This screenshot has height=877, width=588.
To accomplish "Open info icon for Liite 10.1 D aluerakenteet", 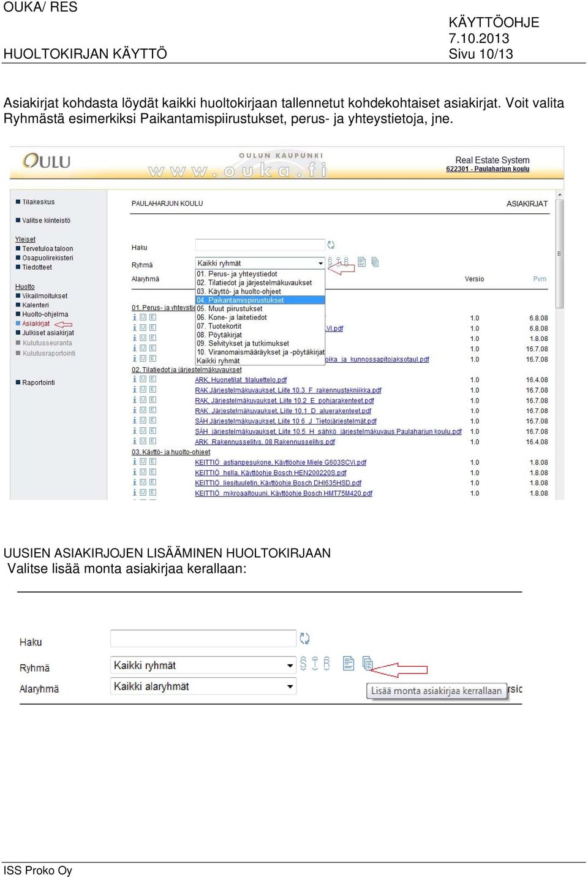I will pyautogui.click(x=135, y=411).
